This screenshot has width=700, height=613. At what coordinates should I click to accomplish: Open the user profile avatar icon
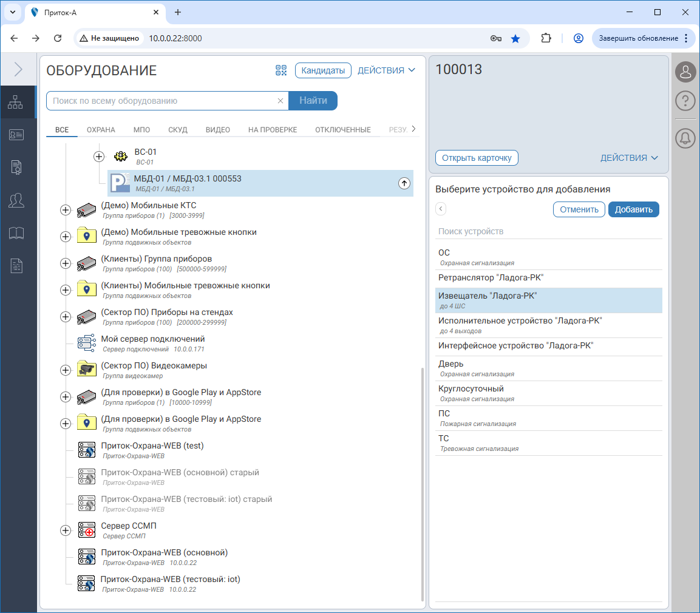click(x=685, y=72)
